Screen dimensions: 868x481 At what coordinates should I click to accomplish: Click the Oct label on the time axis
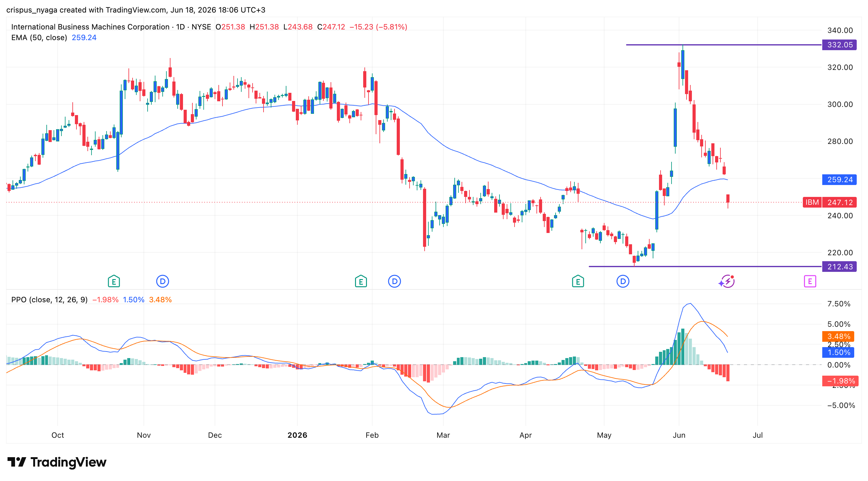click(58, 435)
